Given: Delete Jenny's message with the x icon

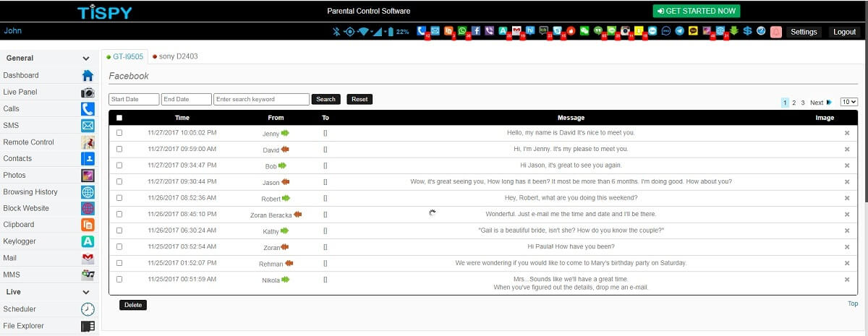Looking at the screenshot, I should [847, 133].
